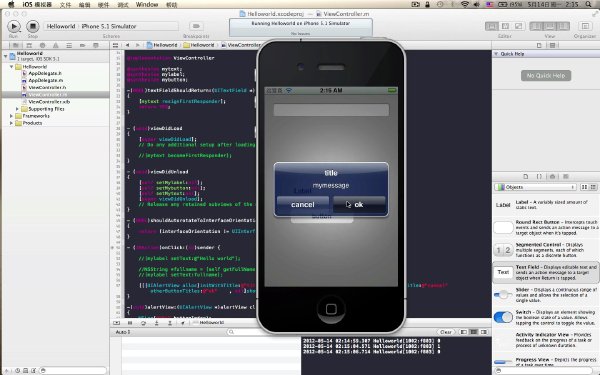
Task: Select the Segmented Control library object
Action: click(x=546, y=250)
